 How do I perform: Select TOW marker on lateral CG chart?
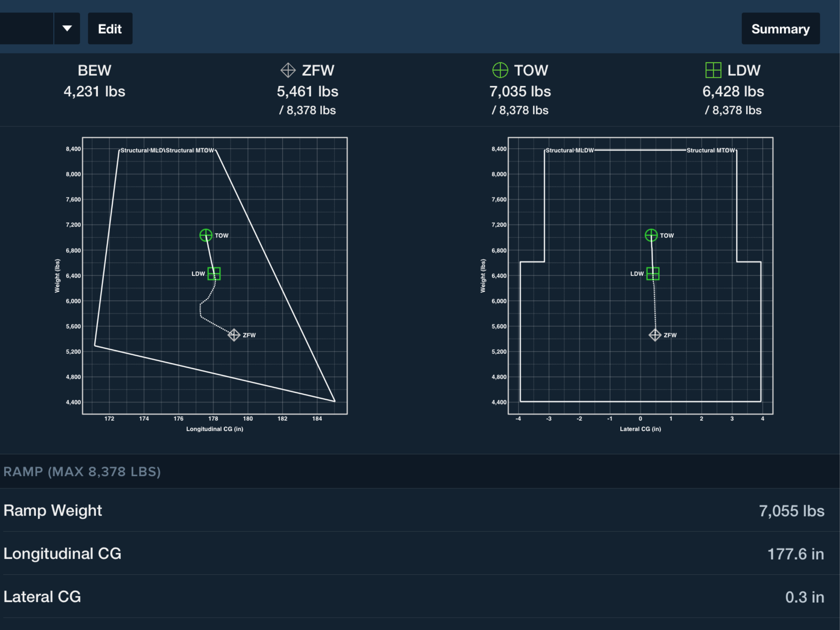tap(651, 236)
